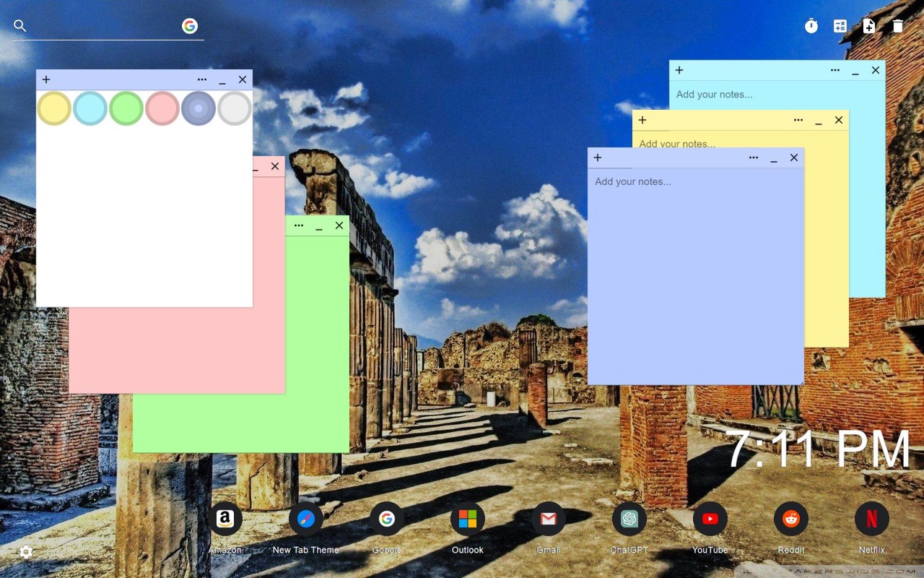Close the purple note
Viewport: 924px width, 578px height.
(x=794, y=158)
